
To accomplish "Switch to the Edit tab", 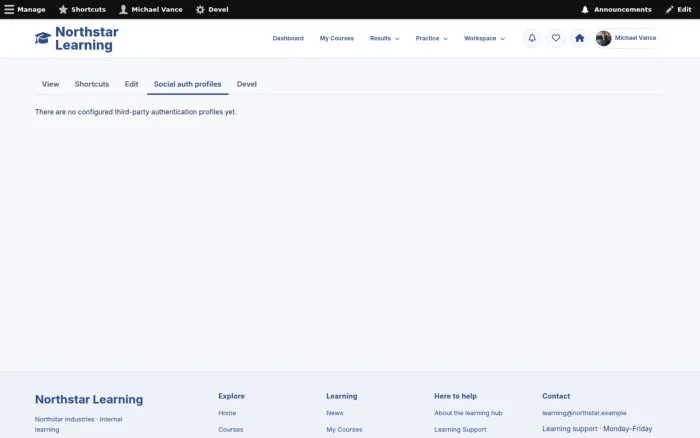I will [131, 84].
